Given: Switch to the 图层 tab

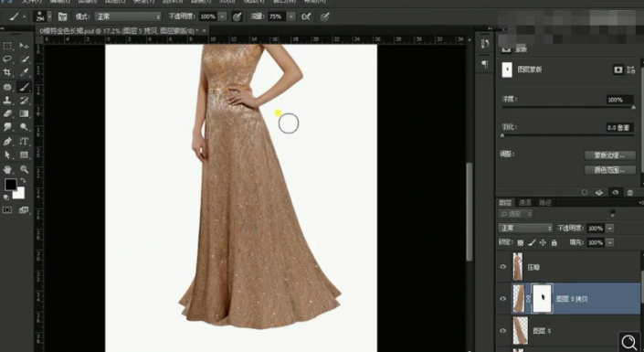Looking at the screenshot, I should 505,202.
